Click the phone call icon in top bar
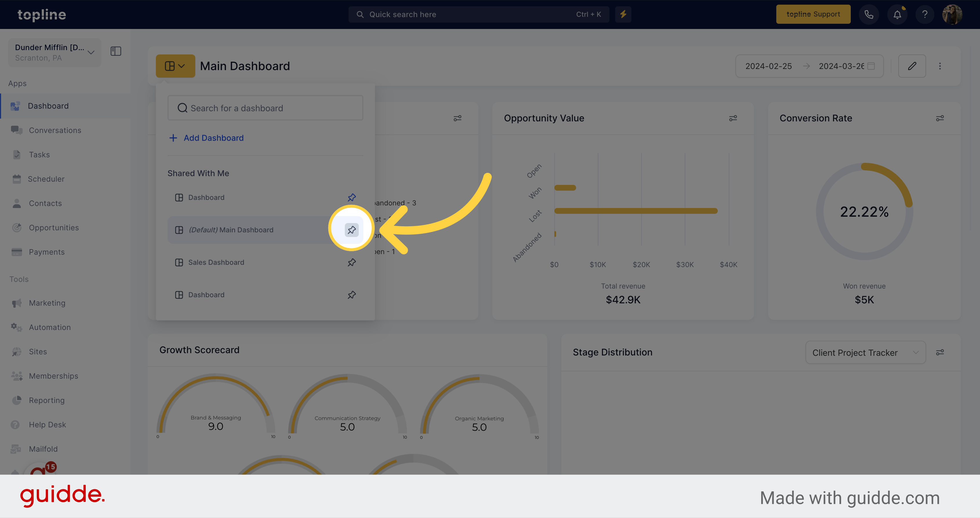This screenshot has height=518, width=980. click(x=869, y=14)
